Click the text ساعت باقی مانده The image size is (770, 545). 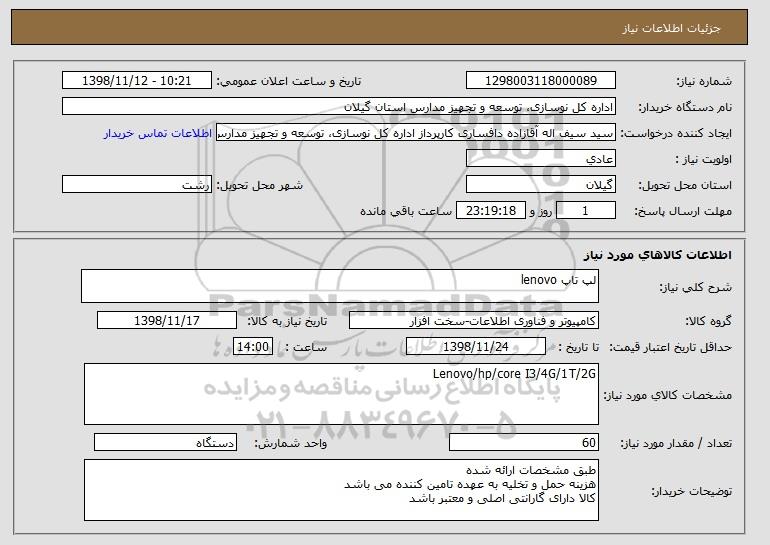click(406, 211)
